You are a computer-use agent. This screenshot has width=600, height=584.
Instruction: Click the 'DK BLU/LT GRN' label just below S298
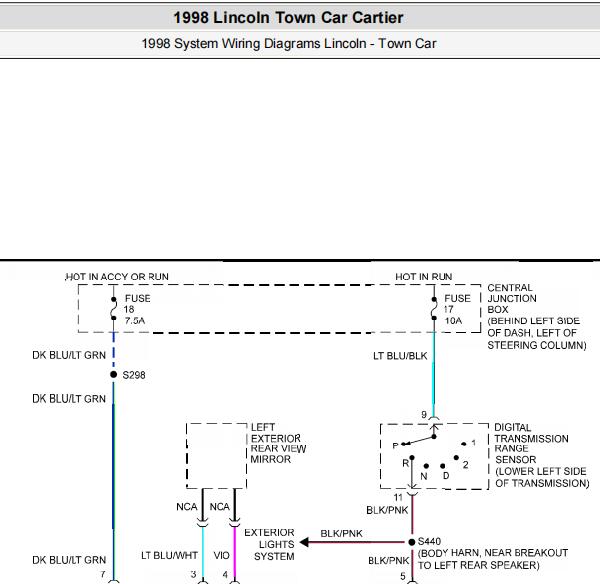pos(69,399)
